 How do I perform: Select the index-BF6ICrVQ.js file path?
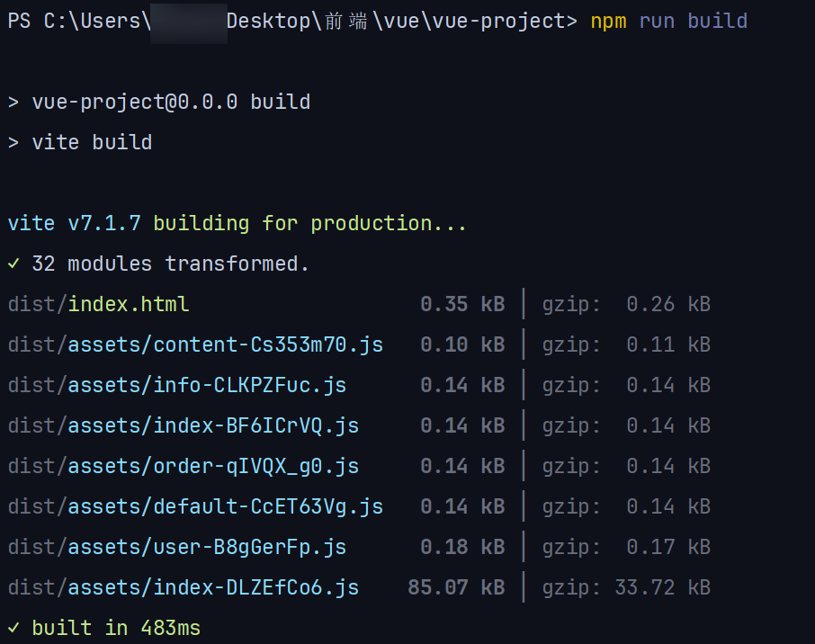[x=184, y=425]
